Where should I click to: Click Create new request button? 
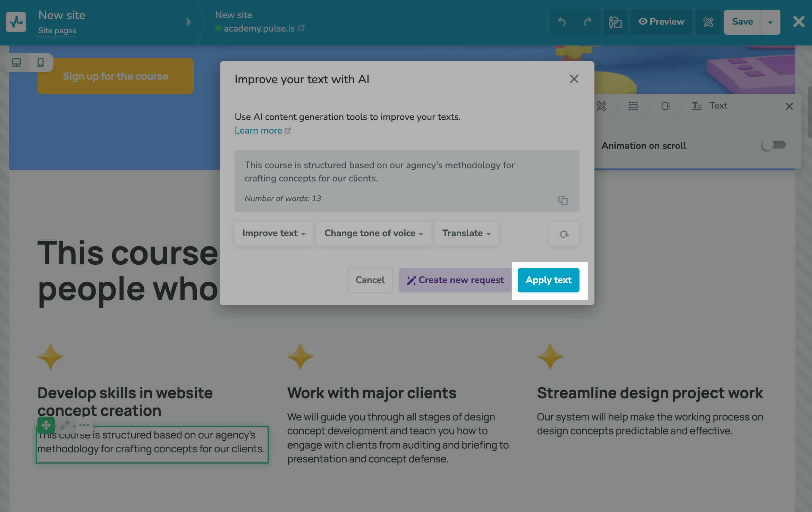pyautogui.click(x=455, y=280)
